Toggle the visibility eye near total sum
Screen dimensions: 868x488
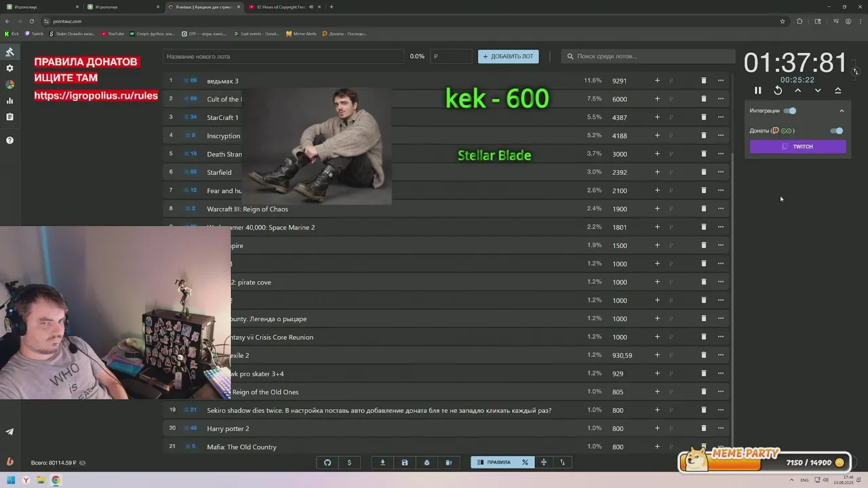tap(82, 463)
